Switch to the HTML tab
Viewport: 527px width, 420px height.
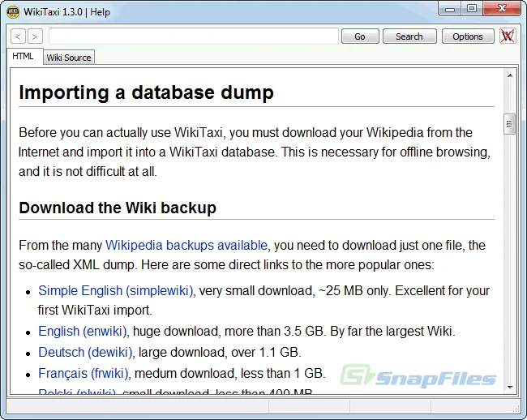(x=24, y=56)
